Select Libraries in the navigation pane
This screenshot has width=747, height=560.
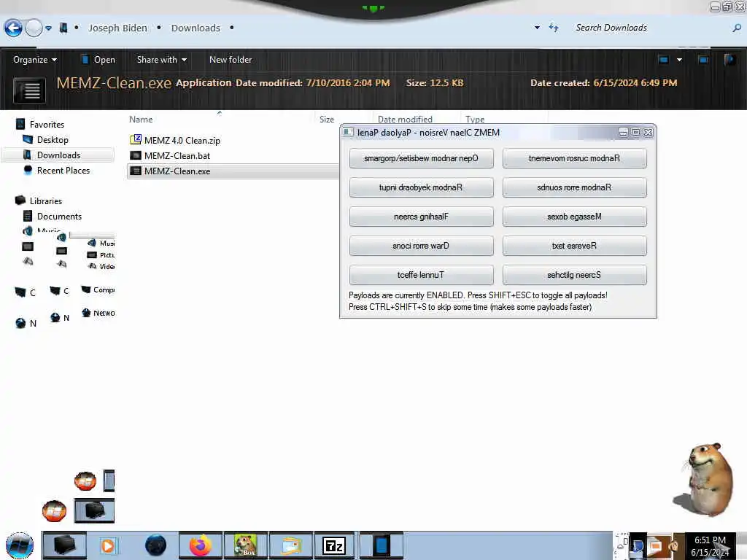click(x=46, y=201)
